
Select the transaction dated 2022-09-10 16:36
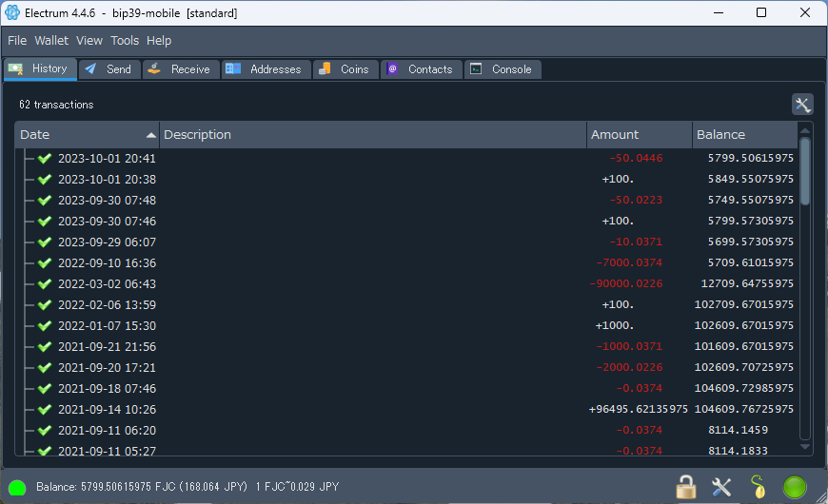(406, 262)
